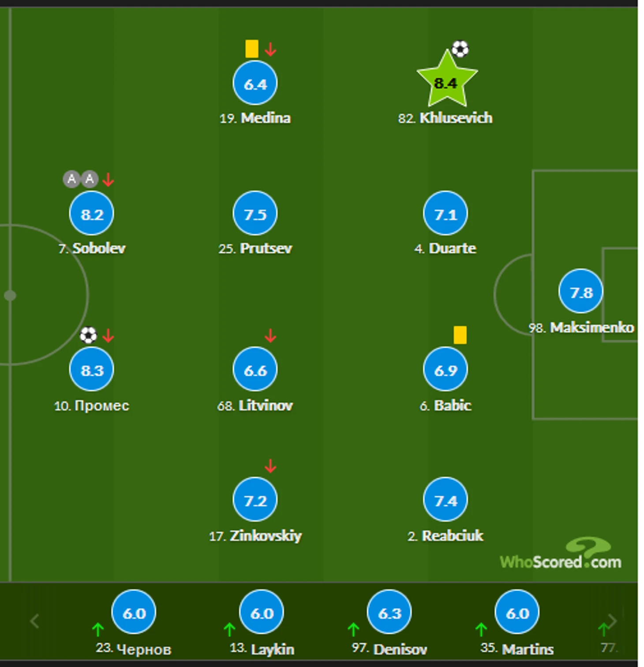Show next substitutes with right chevron
644x667 pixels.
612,620
